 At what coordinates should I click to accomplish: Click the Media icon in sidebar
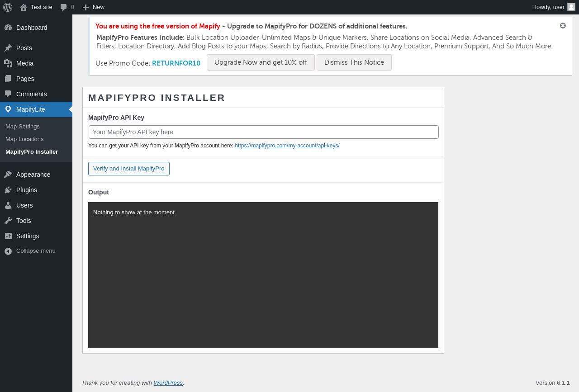coord(8,63)
